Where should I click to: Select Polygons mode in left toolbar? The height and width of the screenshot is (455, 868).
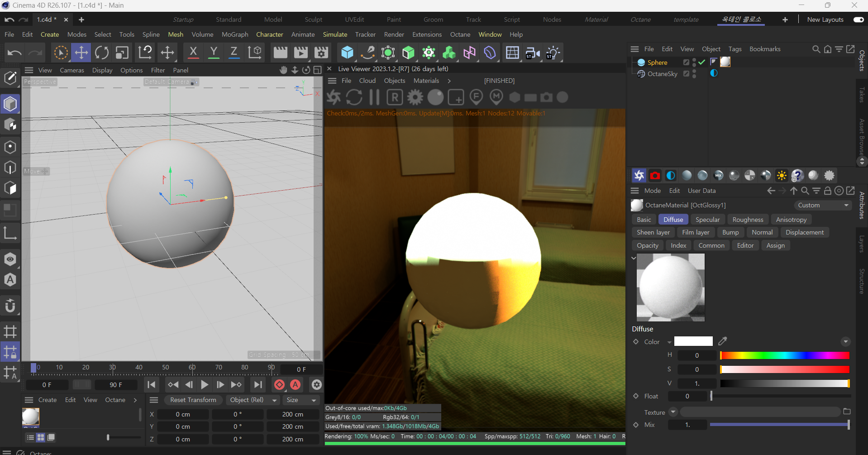coord(10,188)
